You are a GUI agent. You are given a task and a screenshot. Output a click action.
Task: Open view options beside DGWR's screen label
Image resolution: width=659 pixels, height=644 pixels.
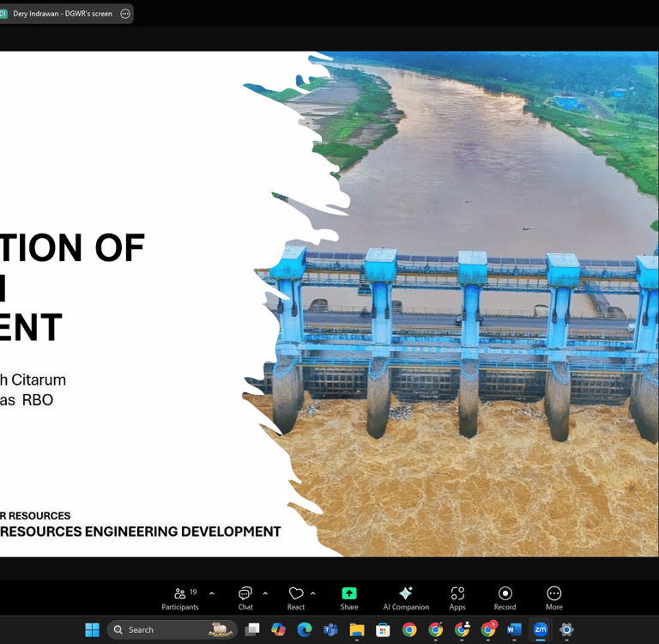click(125, 14)
